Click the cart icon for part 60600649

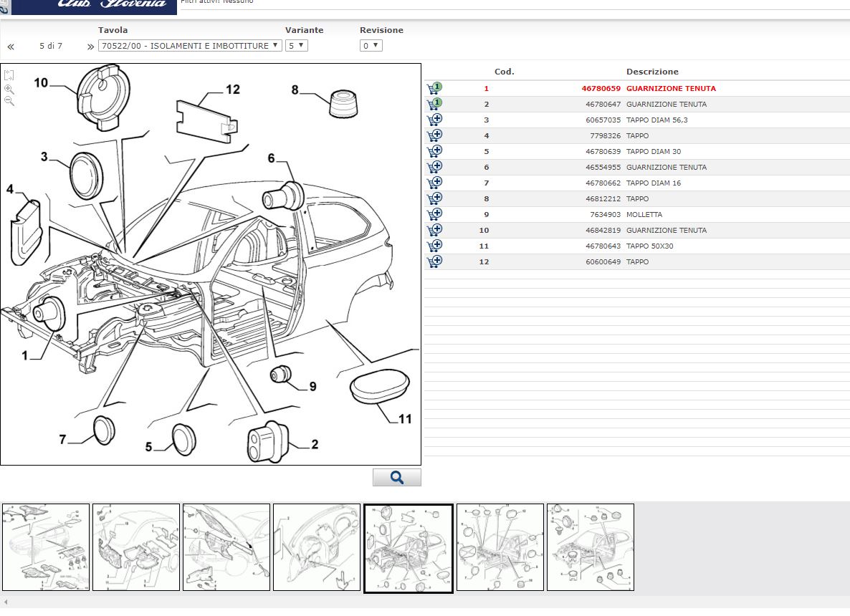(x=434, y=261)
